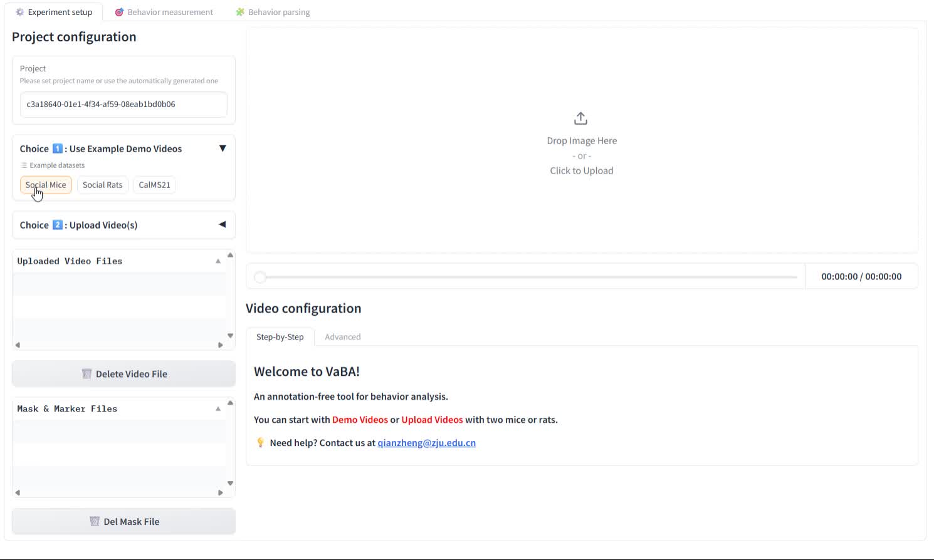This screenshot has width=934, height=560.
Task: Click the Project name input field
Action: click(123, 105)
